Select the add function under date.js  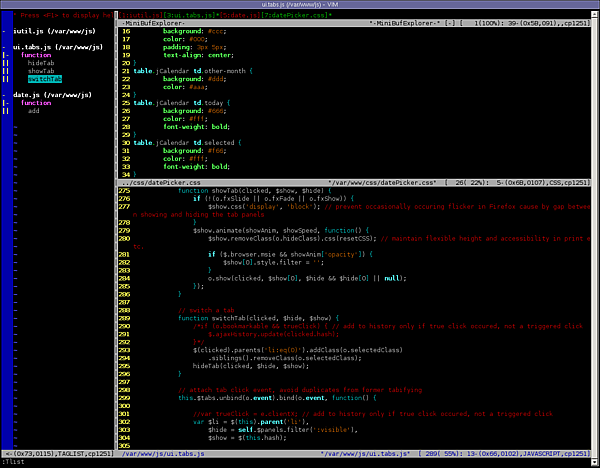click(33, 110)
